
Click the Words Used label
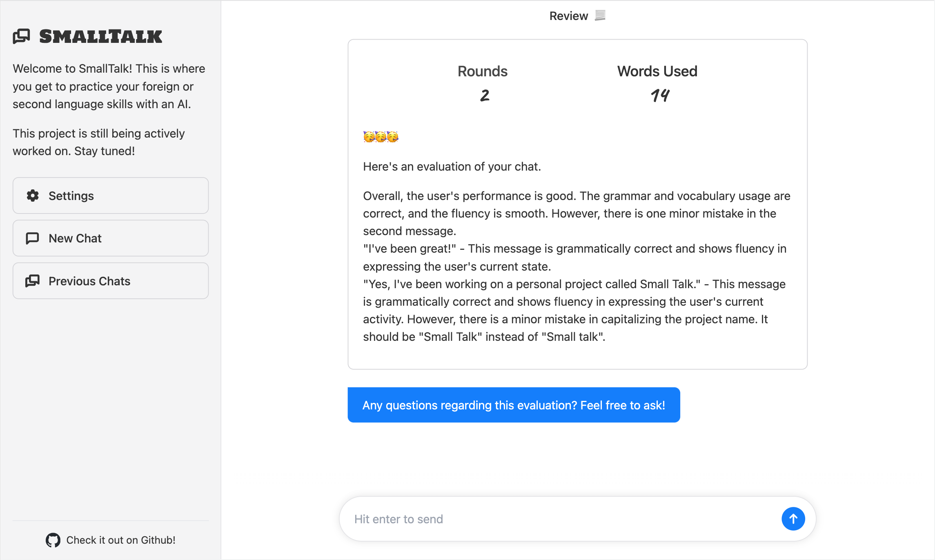(x=657, y=71)
